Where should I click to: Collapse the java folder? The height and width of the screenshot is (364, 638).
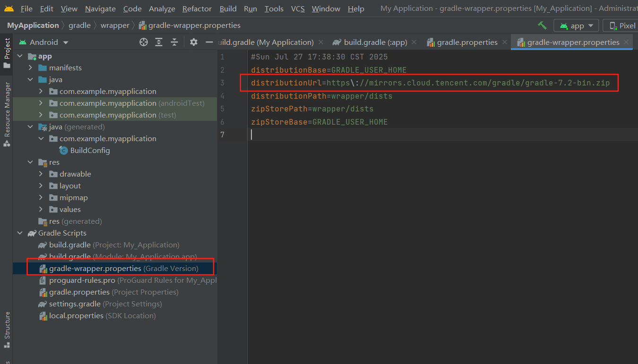tap(30, 79)
